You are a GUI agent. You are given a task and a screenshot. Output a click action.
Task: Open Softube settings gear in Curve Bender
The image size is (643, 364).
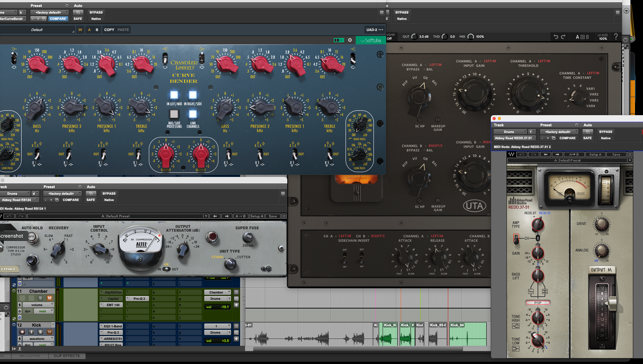click(x=350, y=40)
